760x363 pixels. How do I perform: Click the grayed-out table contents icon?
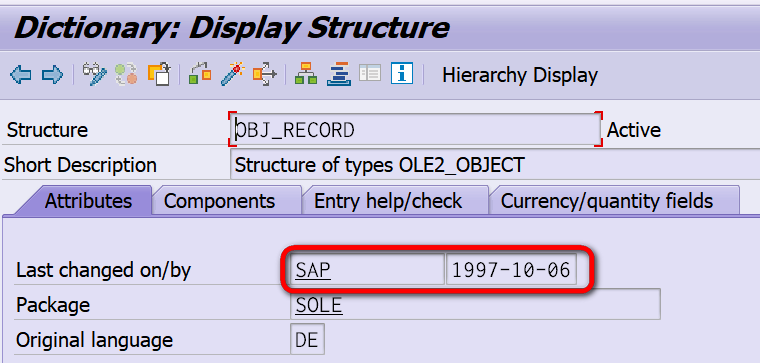click(370, 73)
